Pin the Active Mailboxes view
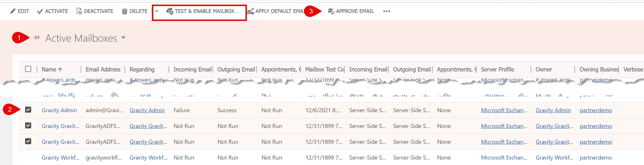Screen dimensions: 644x165 pyautogui.click(x=36, y=37)
